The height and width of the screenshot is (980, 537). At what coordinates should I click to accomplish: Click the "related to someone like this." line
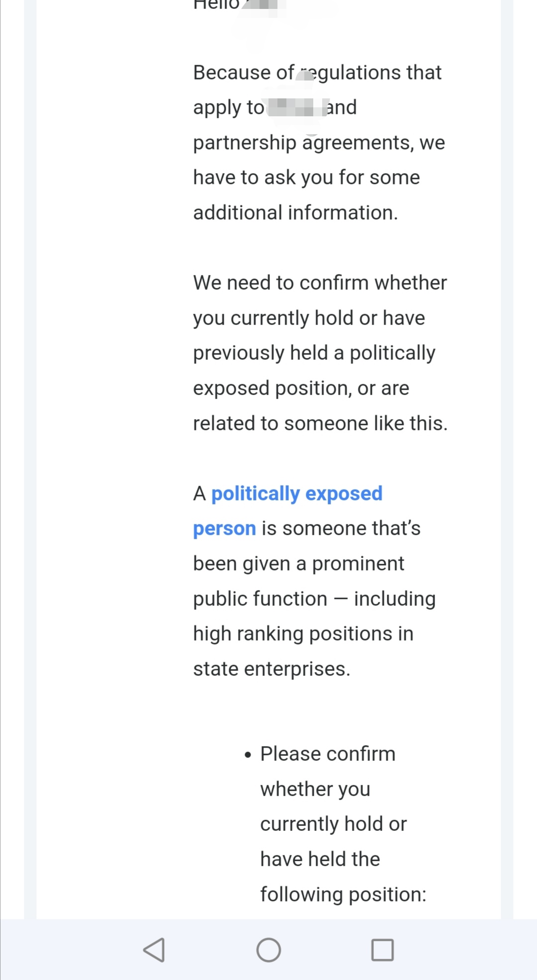coord(320,423)
